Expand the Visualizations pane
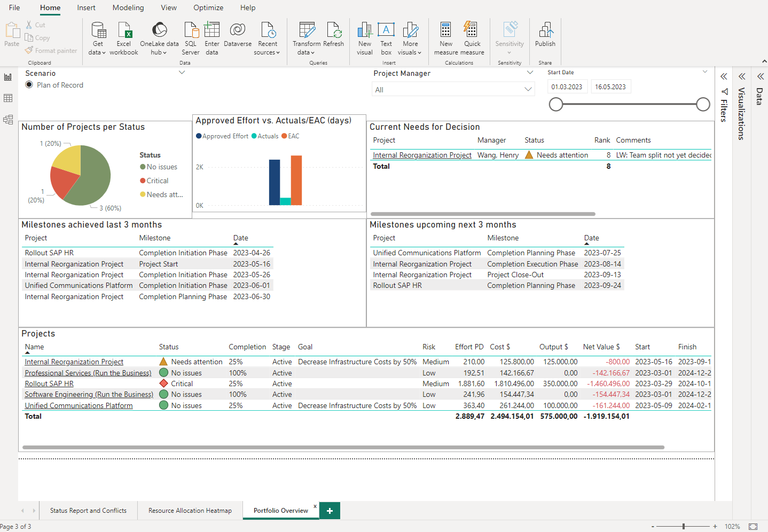Image resolution: width=768 pixels, height=532 pixels. pyautogui.click(x=742, y=76)
